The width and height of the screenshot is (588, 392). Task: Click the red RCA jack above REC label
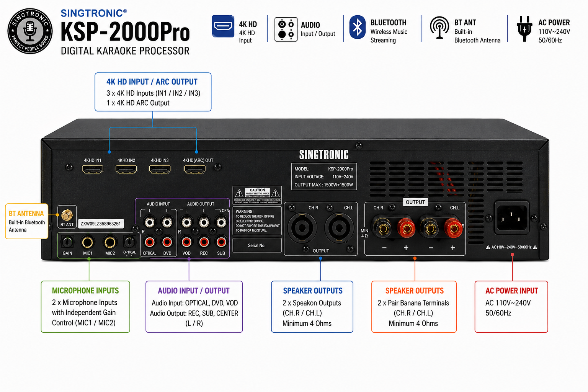coord(204,242)
